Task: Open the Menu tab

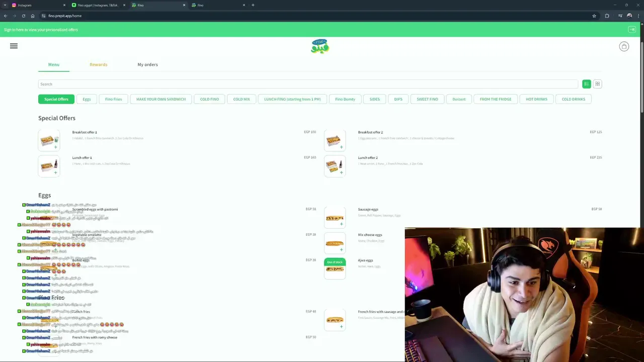Action: point(54,64)
